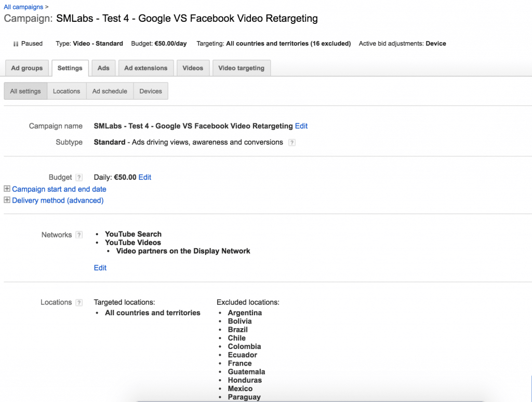532x402 pixels.
Task: Click the Subtype help question mark icon
Action: (x=292, y=142)
